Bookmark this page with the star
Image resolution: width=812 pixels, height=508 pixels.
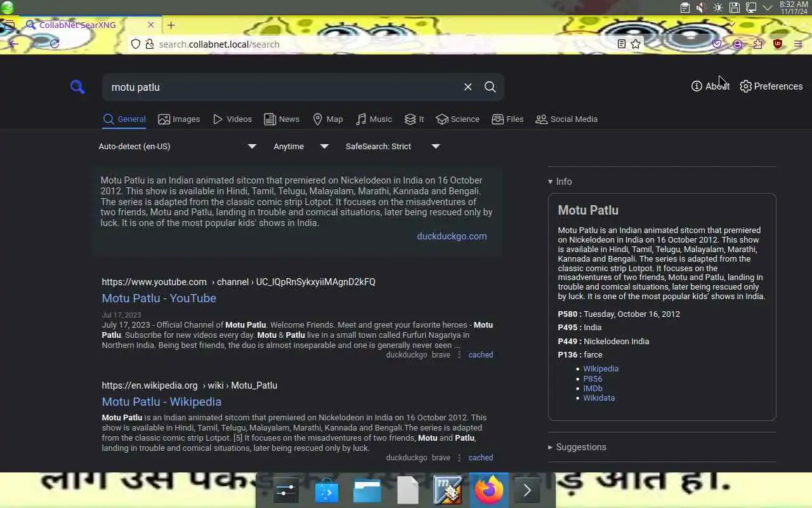pyautogui.click(x=636, y=44)
